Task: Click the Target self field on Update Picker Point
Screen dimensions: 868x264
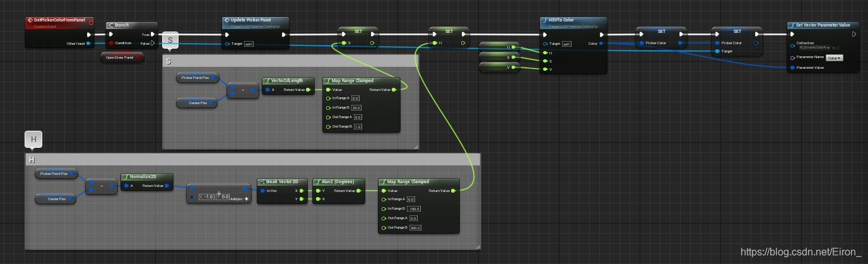Action: [249, 44]
